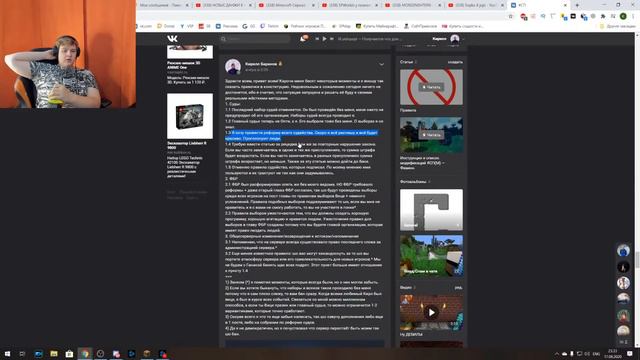Image resolution: width=640 pixels, height=360 pixels.
Task: Open VK notifications bell
Action: (304, 38)
